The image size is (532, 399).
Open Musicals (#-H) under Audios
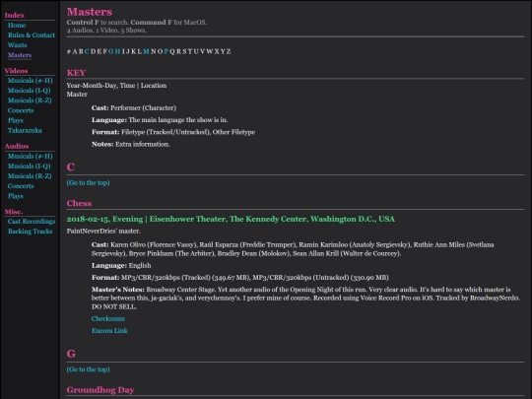point(30,156)
